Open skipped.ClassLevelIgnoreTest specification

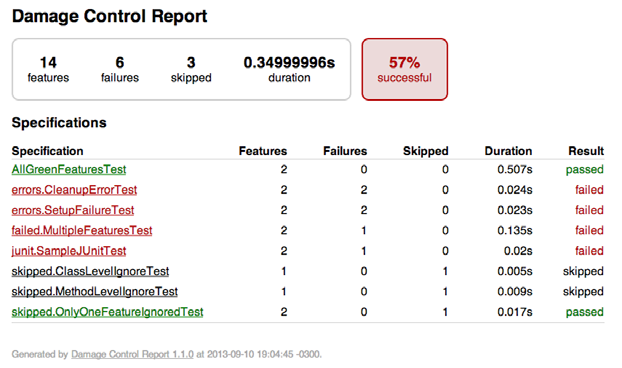click(x=90, y=271)
